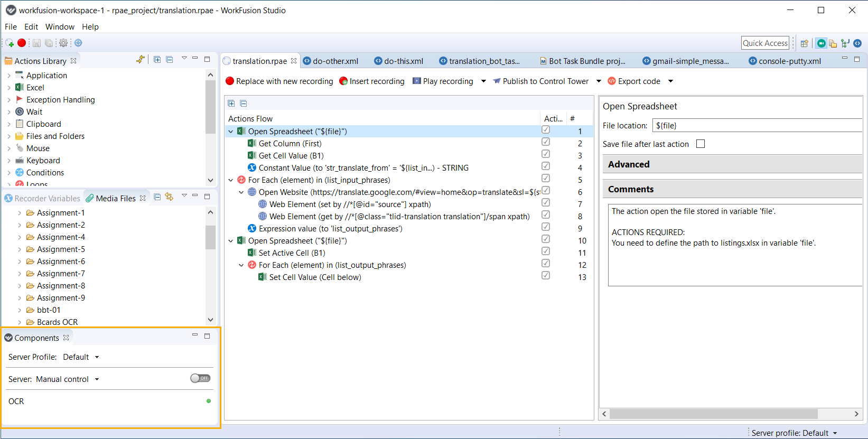
Task: Click the Save floppy disk icon
Action: click(36, 43)
